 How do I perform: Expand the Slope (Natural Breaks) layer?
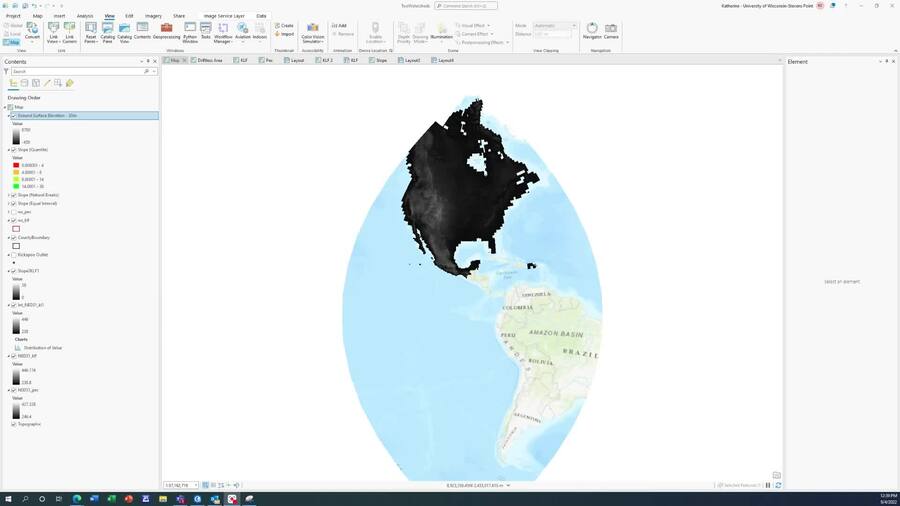(x=9, y=195)
